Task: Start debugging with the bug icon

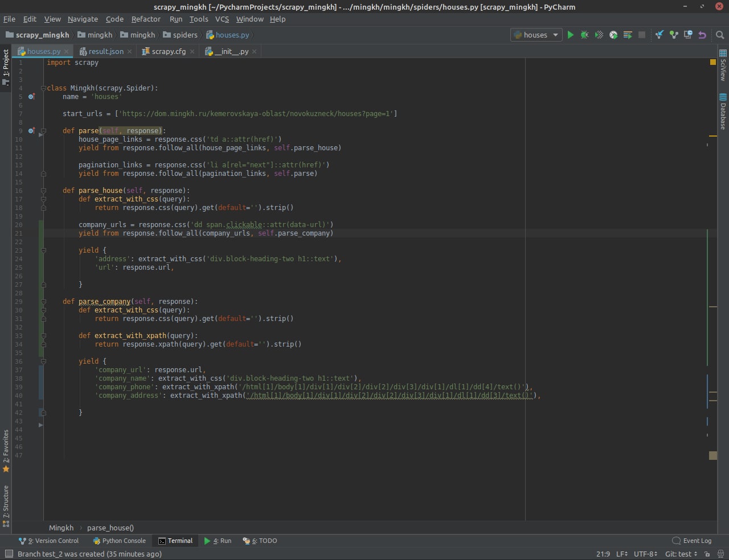Action: click(584, 35)
